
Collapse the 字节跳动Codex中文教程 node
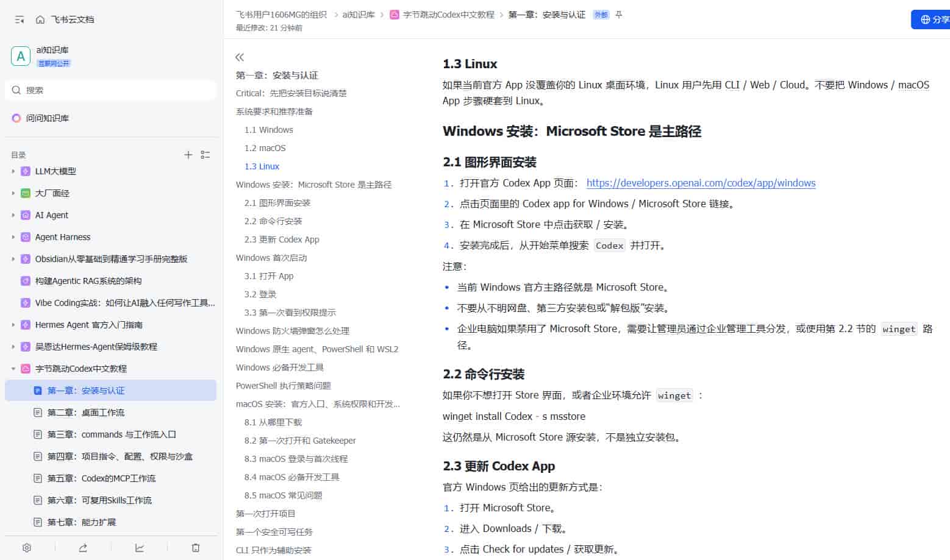pos(13,369)
